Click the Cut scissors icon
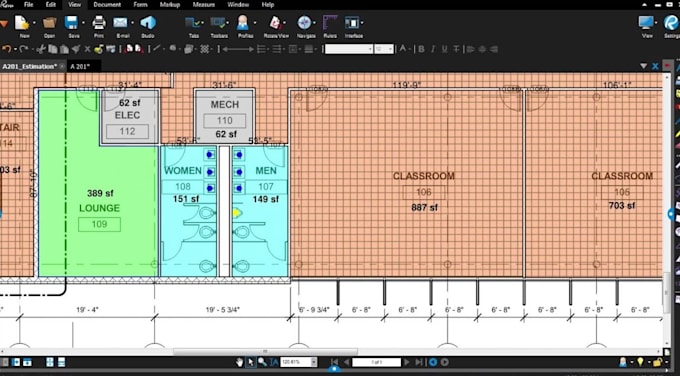This screenshot has width=680, height=376. 41,49
